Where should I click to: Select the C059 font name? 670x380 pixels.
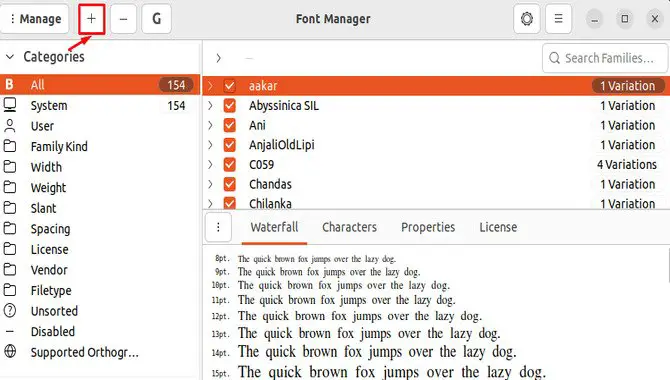tap(262, 165)
